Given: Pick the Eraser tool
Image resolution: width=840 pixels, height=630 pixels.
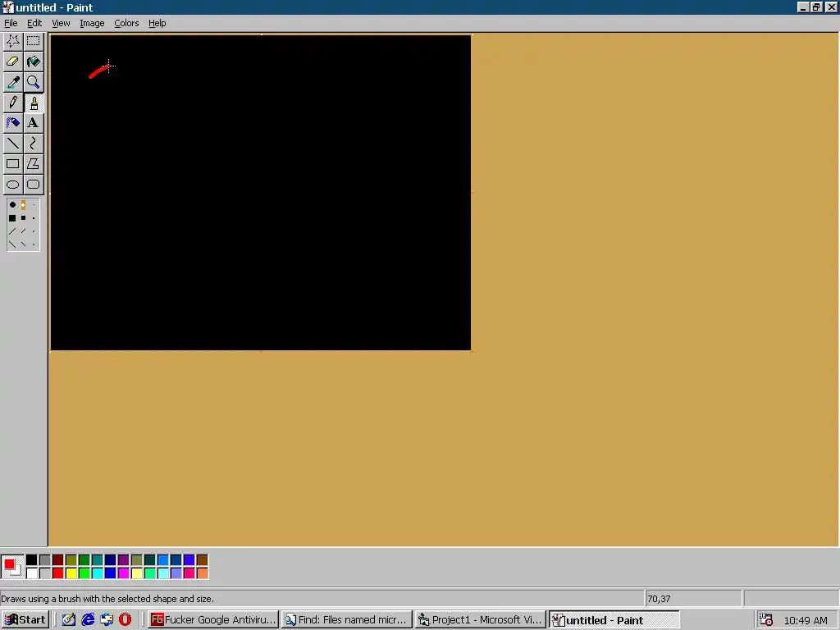Looking at the screenshot, I should tap(13, 61).
